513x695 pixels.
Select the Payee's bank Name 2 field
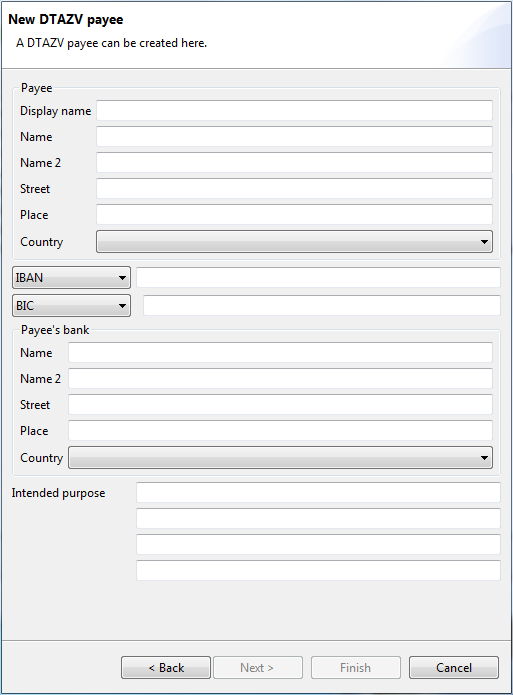click(280, 379)
